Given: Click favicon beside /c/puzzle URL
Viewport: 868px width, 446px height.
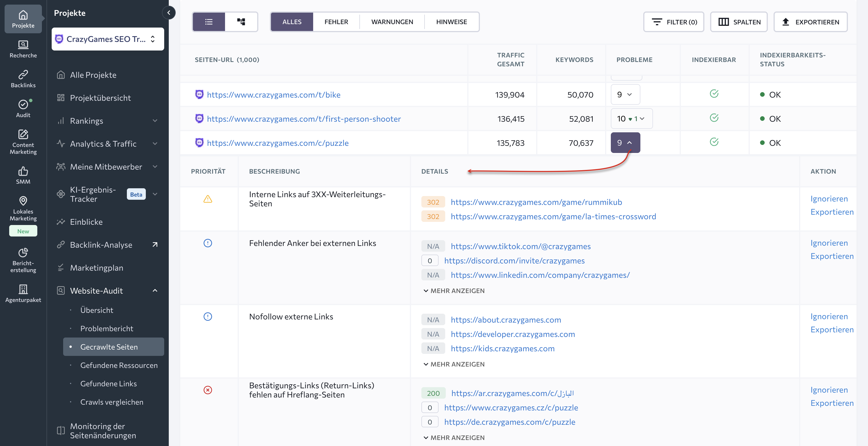Looking at the screenshot, I should [x=199, y=142].
